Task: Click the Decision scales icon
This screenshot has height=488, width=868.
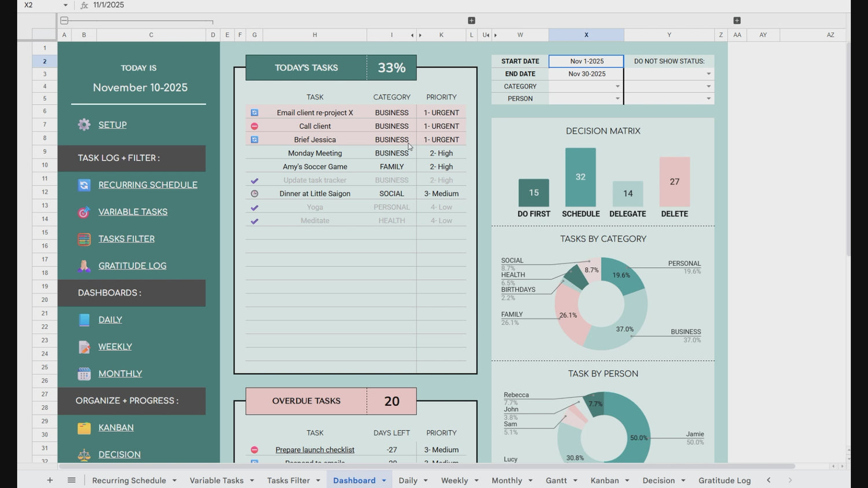Action: click(x=84, y=454)
